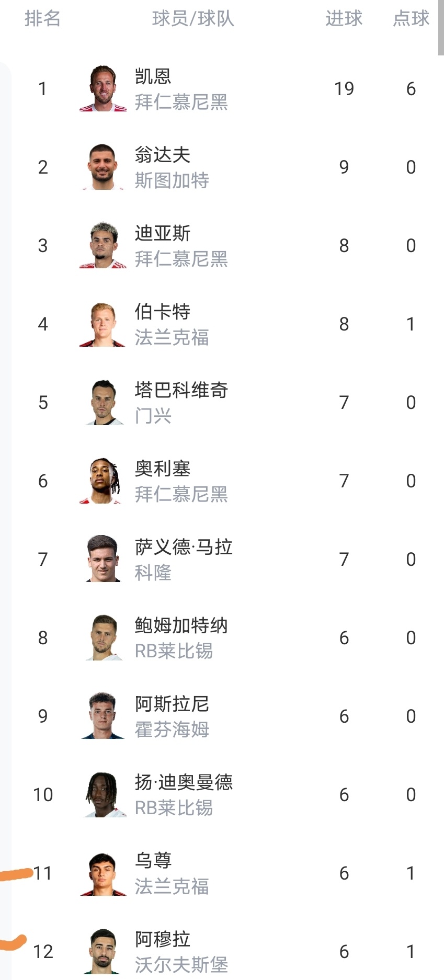Tap 迪亚斯 player portrait

[x=103, y=245]
